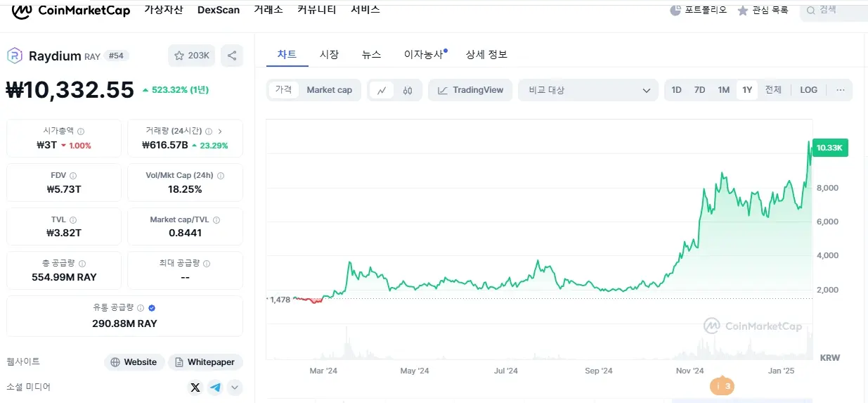868x403 pixels.
Task: Select the 1D time range
Action: click(x=676, y=90)
